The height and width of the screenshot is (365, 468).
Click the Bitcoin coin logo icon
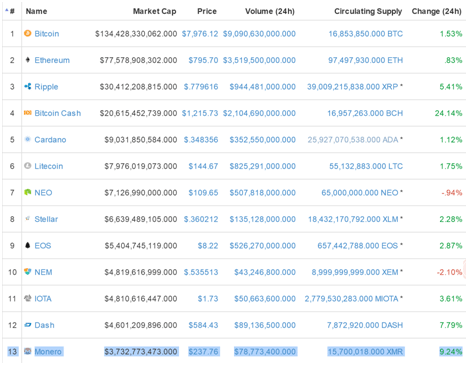(x=28, y=33)
